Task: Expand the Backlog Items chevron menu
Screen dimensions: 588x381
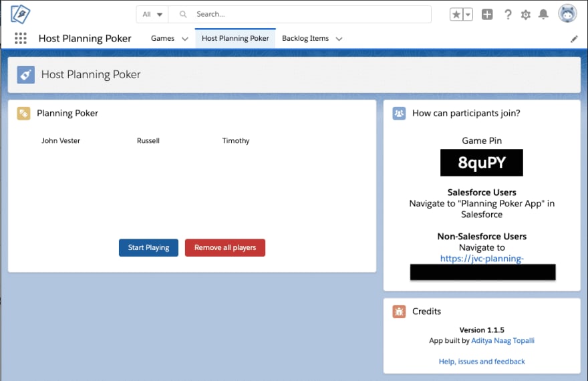Action: point(339,39)
